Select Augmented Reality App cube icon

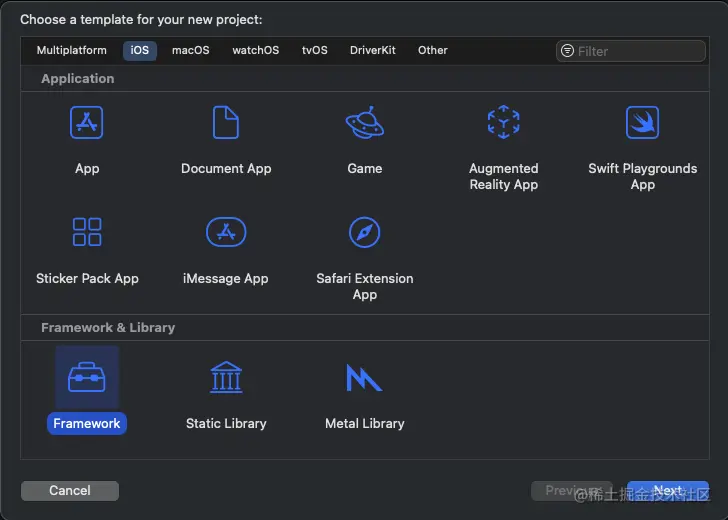pyautogui.click(x=504, y=123)
